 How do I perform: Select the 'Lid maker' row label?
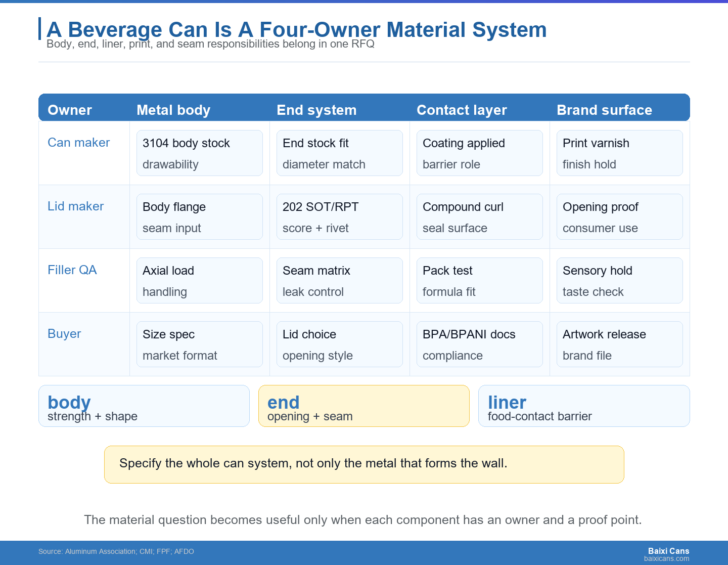point(75,206)
